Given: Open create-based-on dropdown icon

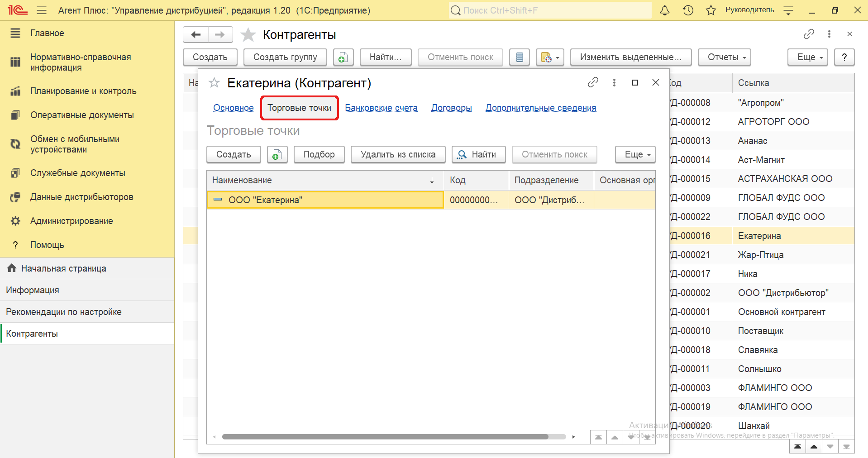Looking at the screenshot, I should click(x=550, y=57).
